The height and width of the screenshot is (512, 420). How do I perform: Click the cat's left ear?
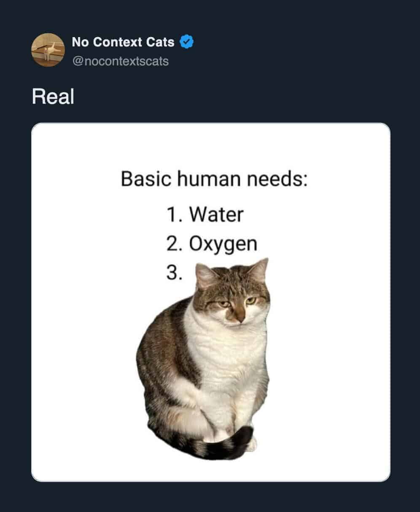click(x=207, y=275)
